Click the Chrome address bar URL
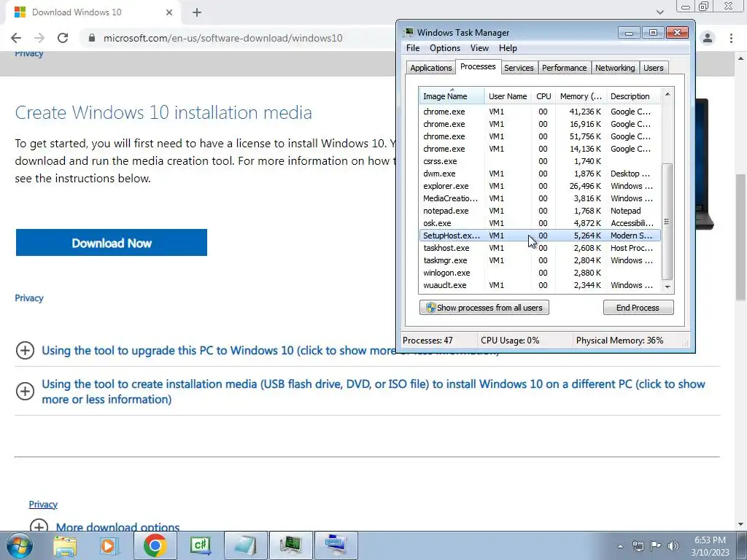 pyautogui.click(x=223, y=38)
